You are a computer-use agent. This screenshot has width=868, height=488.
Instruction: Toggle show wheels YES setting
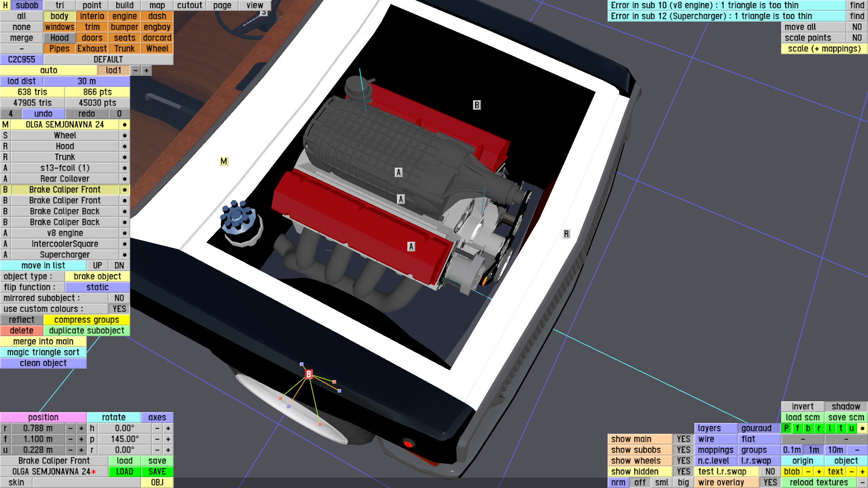[x=683, y=461]
